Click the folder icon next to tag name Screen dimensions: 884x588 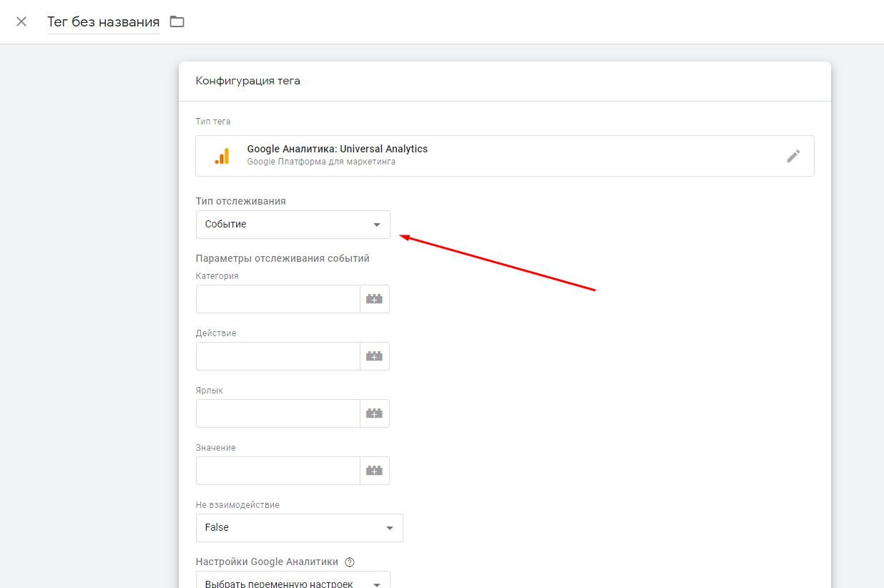pyautogui.click(x=177, y=21)
